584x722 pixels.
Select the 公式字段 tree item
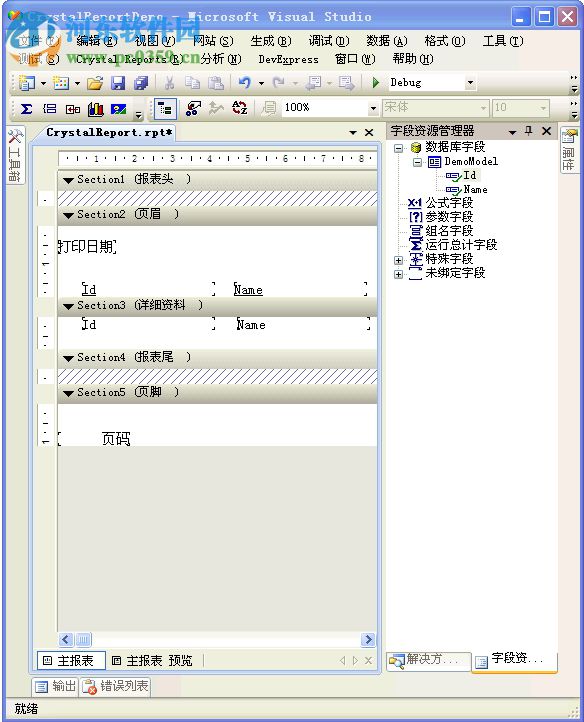449,203
